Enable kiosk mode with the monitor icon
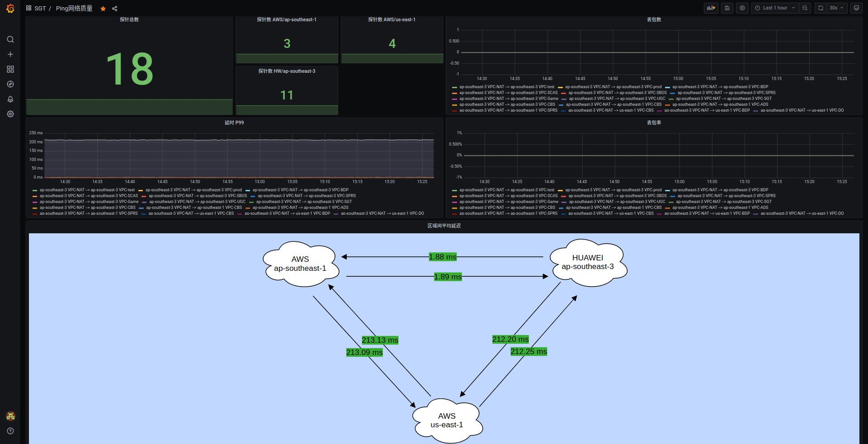 [x=856, y=8]
